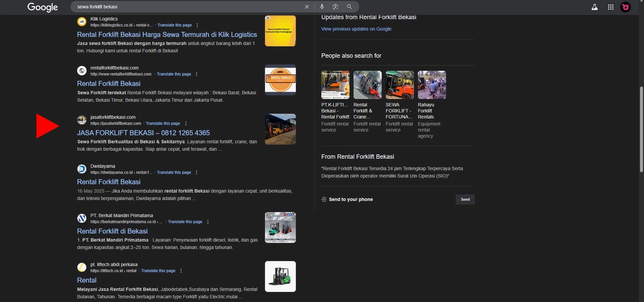Click the Google logo

[43, 7]
